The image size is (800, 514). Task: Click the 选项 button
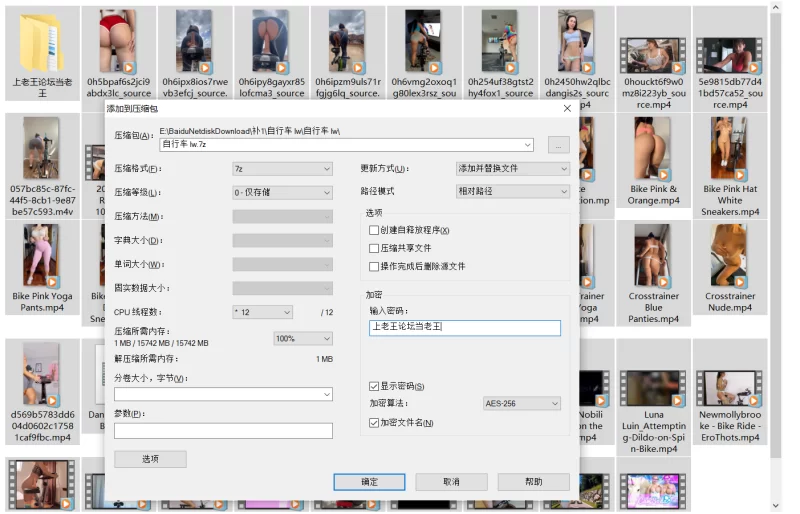[x=150, y=459]
